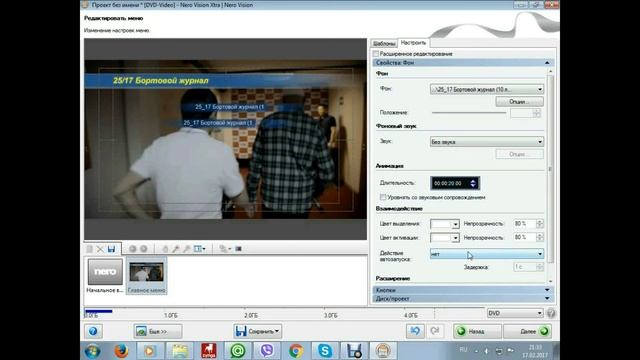
Task: Click the greyed redo arrow button
Action: 435,331
